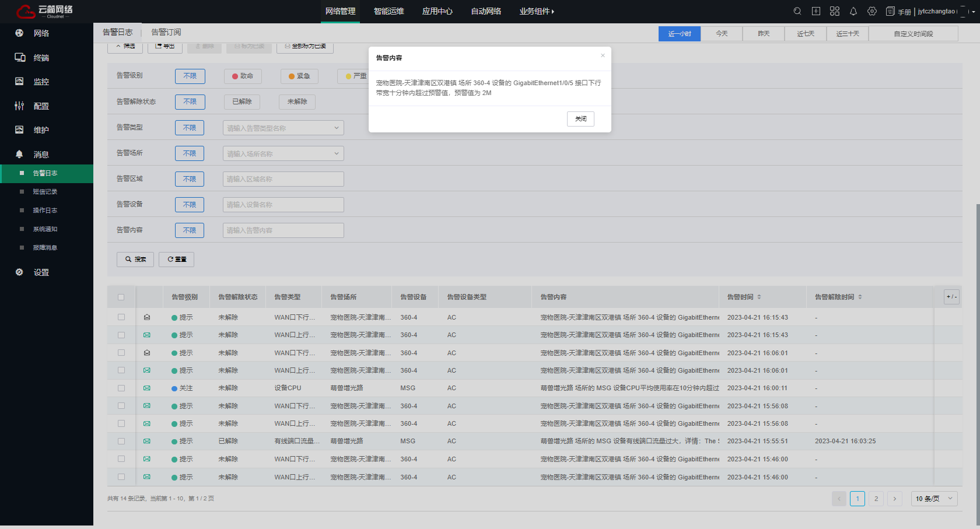Click the mail icon of the 16:15:43 WAN口上行 alarm
The height and width of the screenshot is (529, 980).
click(x=147, y=335)
